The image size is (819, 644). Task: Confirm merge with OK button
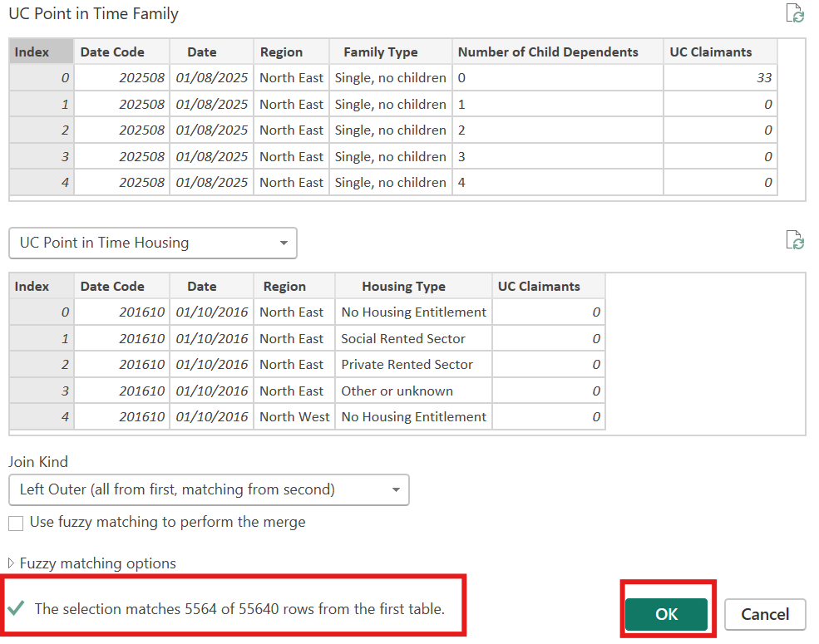point(666,614)
